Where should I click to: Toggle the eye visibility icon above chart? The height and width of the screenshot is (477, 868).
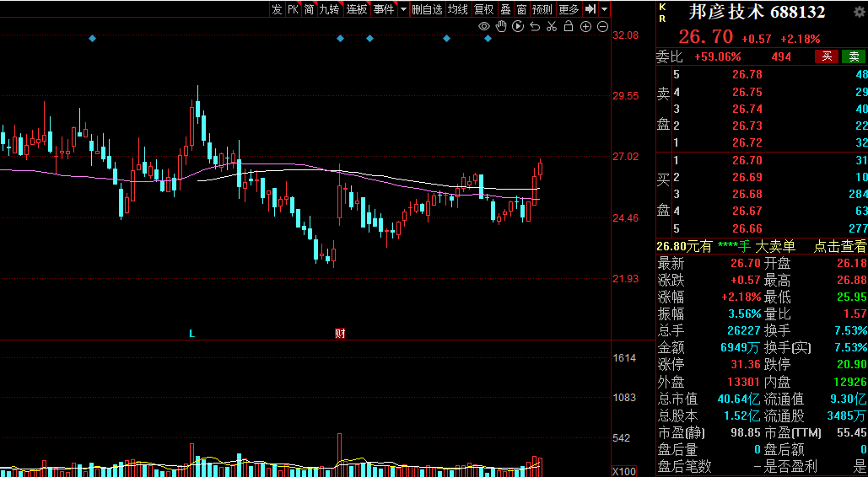(484, 26)
